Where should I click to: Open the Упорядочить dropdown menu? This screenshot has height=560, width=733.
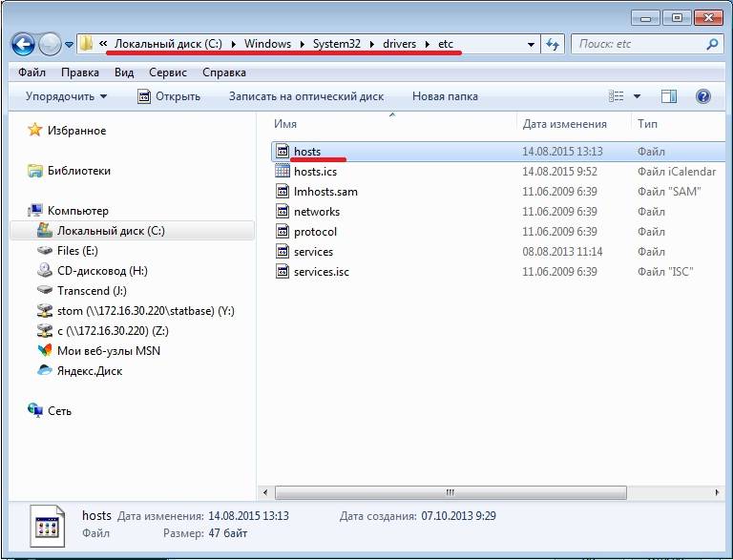tap(66, 96)
